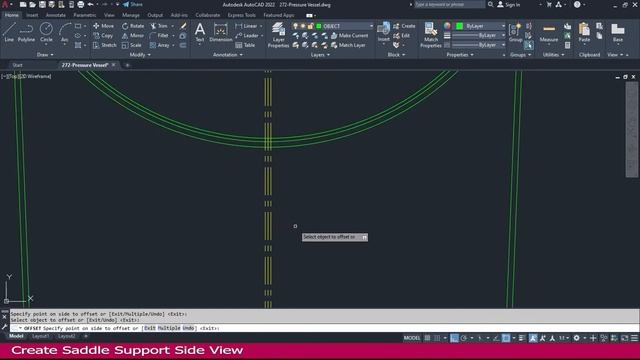
Task: Click the Group tool
Action: 516,32
